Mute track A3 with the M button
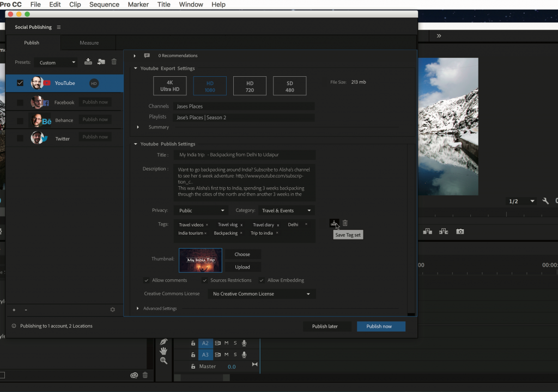 coord(226,354)
